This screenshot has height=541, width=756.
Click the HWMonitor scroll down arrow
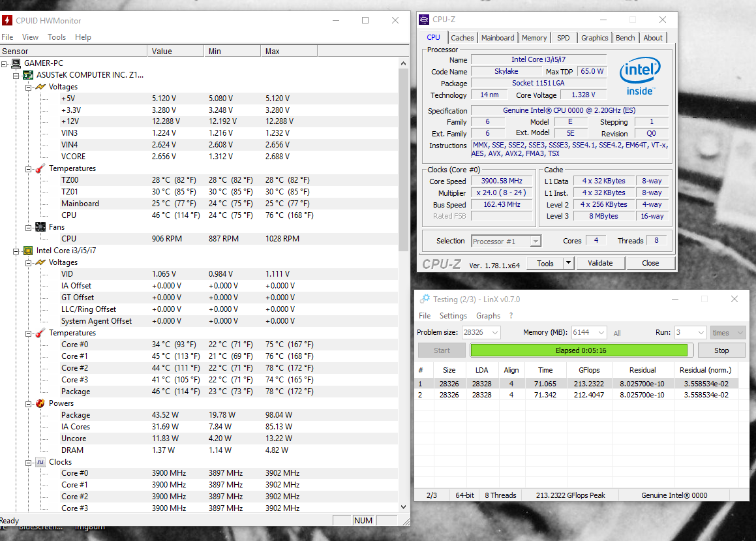(403, 507)
